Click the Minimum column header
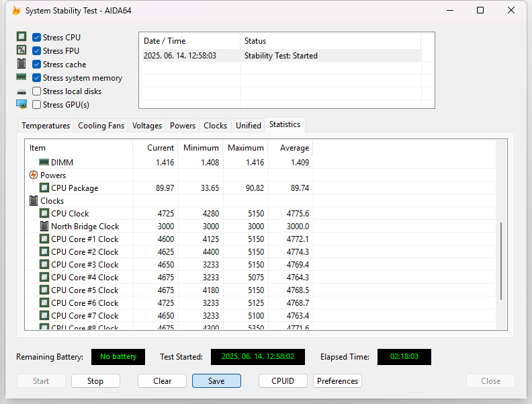 tap(200, 148)
